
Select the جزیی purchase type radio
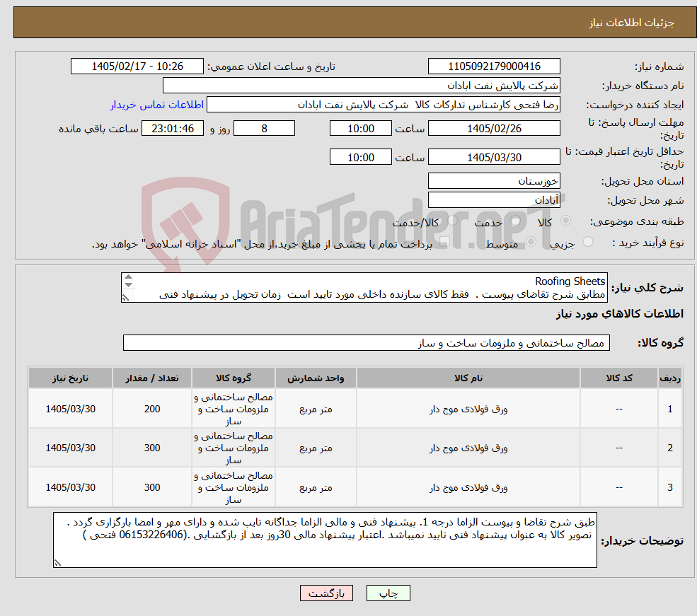588,242
